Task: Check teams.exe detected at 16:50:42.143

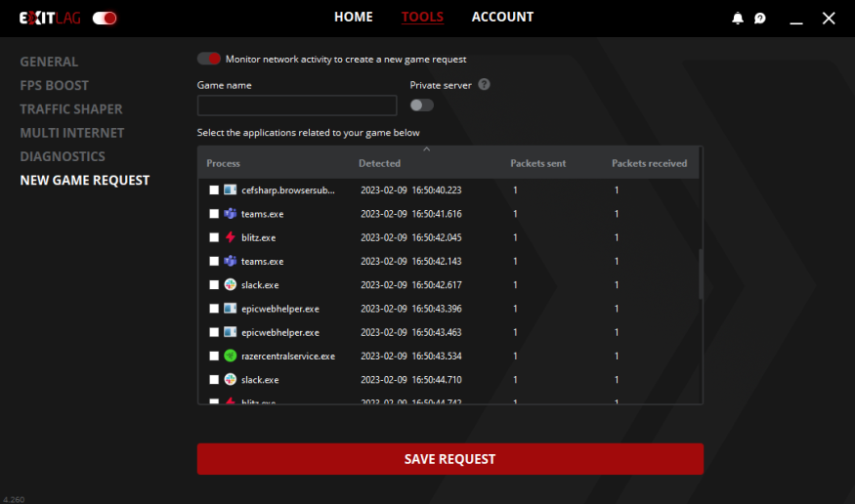Action: pos(214,261)
